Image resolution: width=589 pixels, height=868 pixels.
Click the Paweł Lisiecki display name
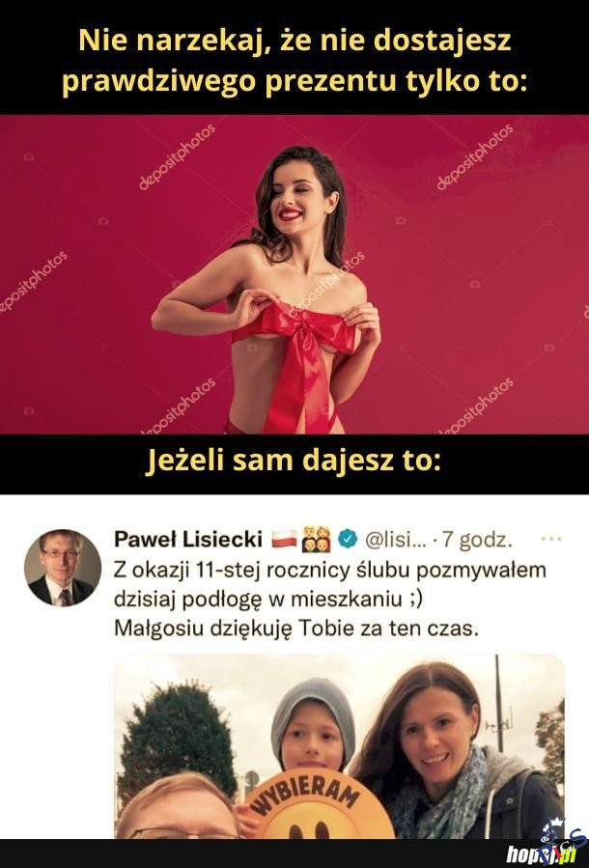187,539
